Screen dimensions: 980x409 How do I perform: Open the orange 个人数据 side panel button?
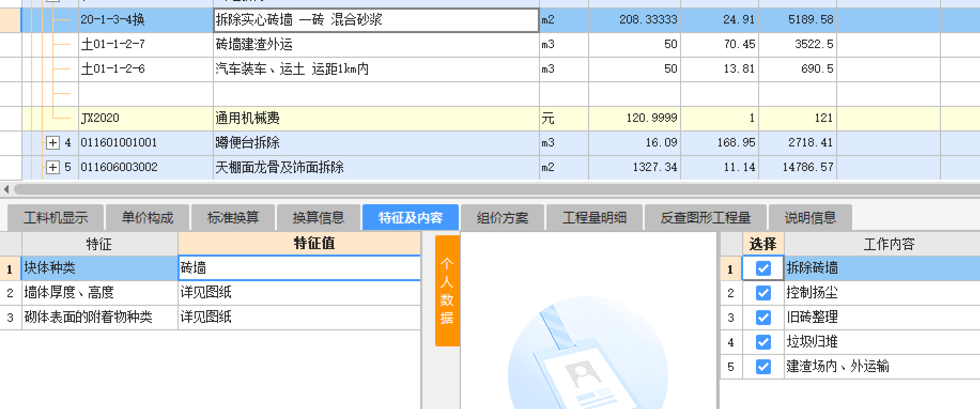[447, 291]
